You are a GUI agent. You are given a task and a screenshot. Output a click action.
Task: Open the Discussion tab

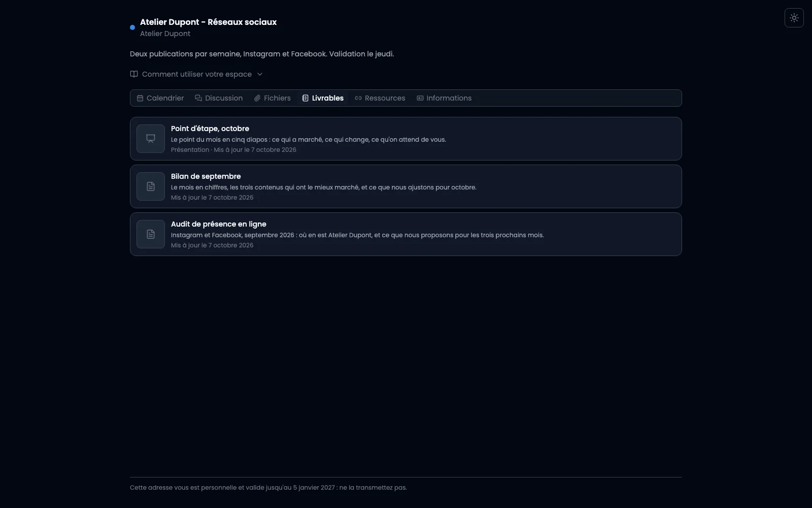click(x=219, y=98)
